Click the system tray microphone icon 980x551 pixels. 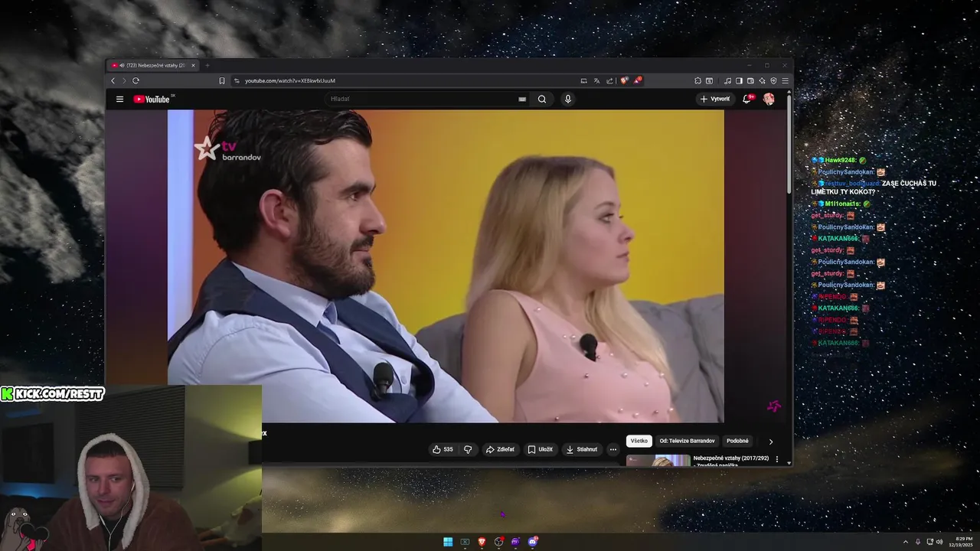918,542
